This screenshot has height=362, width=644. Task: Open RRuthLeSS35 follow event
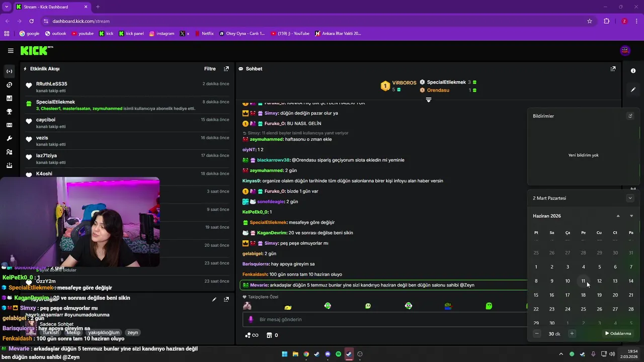click(128, 87)
